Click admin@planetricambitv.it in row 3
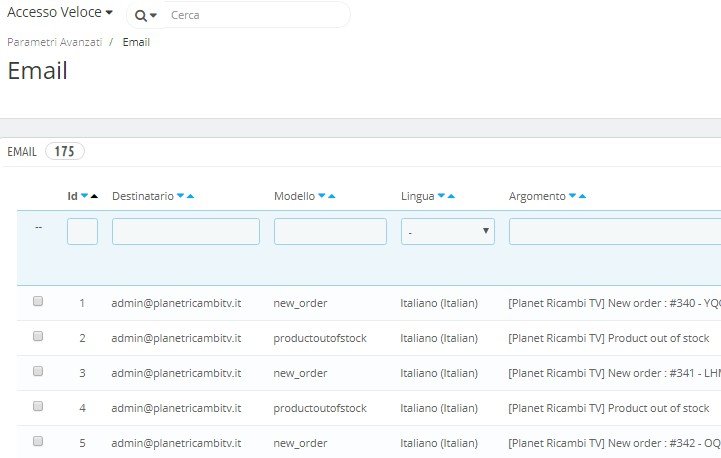Screen dimensions: 721x458 click(176, 373)
